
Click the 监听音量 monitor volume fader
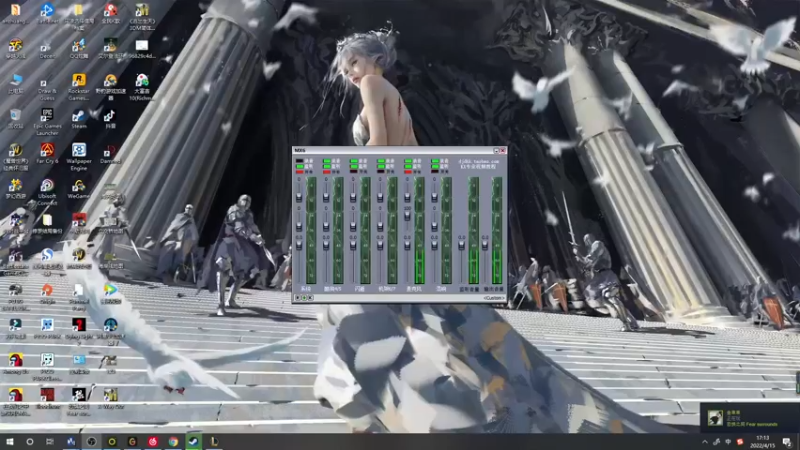pos(461,244)
